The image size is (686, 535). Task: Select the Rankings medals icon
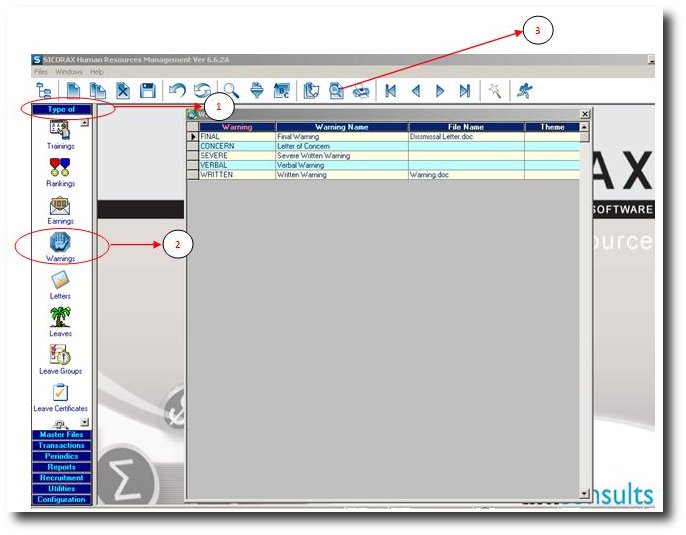(60, 168)
